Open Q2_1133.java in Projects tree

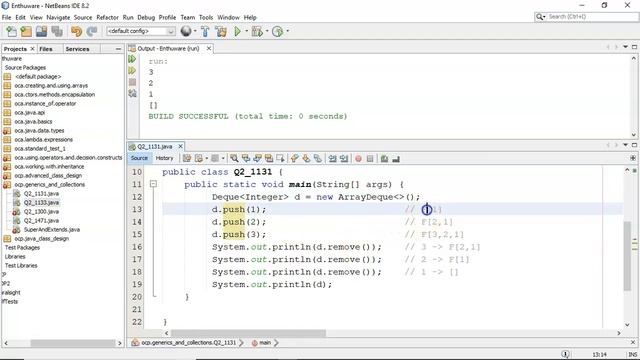pyautogui.click(x=41, y=202)
